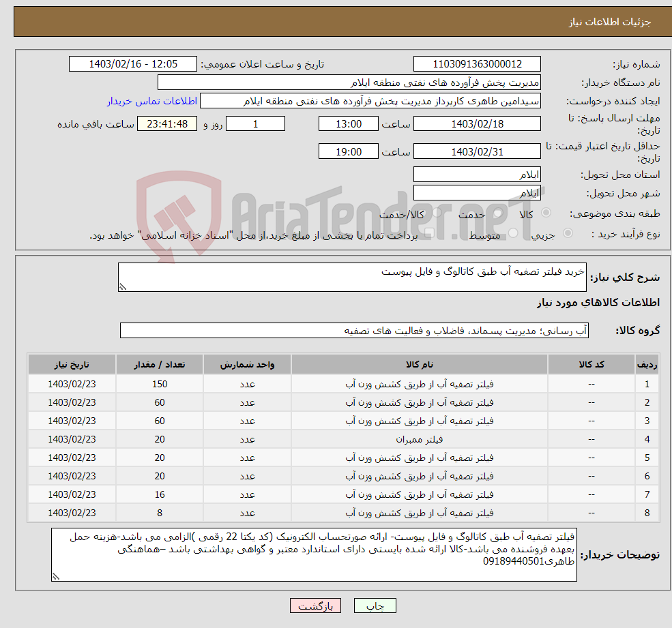
Task: Click the general description text area
Action: coord(352,277)
